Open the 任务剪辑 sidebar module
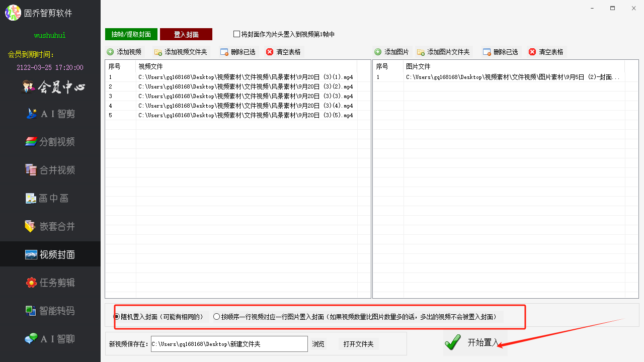This screenshot has width=644, height=362. [50, 283]
